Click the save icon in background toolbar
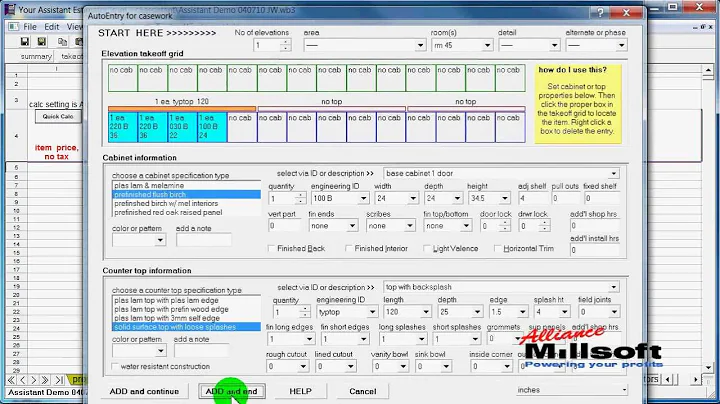 (x=25, y=42)
